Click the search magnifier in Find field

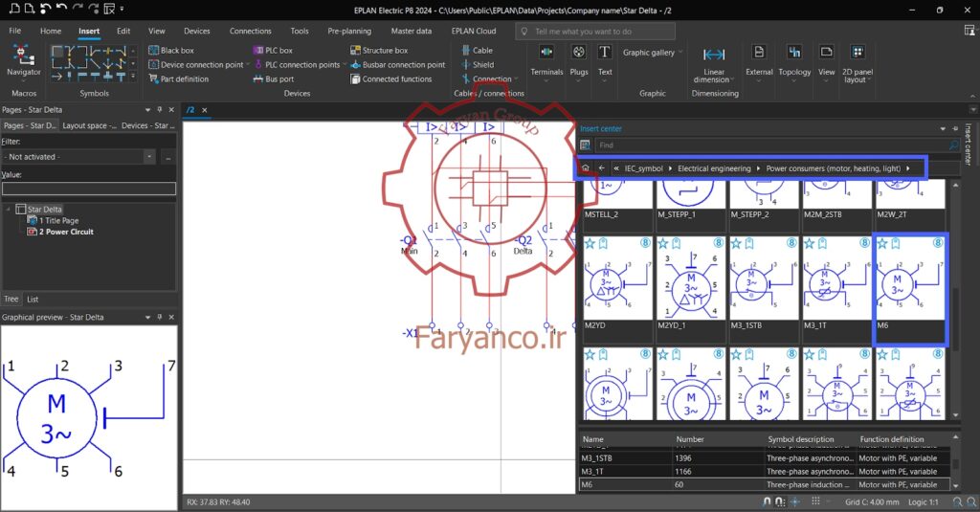[x=953, y=145]
